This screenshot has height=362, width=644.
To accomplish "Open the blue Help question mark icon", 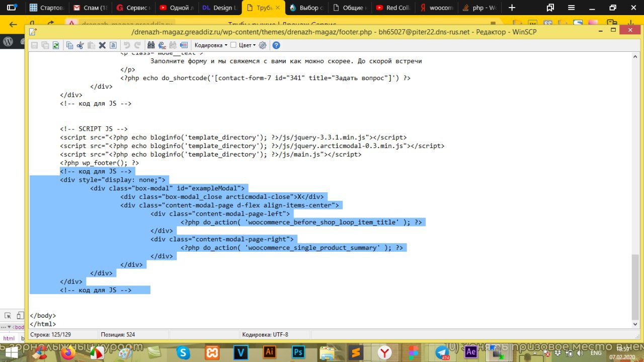I will pos(276,45).
